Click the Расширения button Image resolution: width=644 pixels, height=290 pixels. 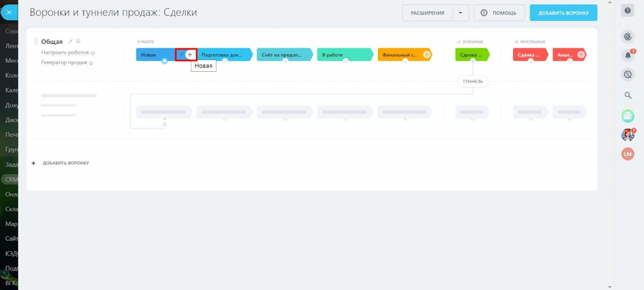click(428, 13)
